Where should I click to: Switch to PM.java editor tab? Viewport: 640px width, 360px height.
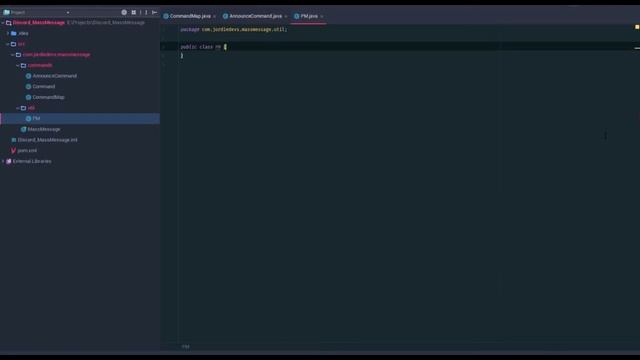coord(309,16)
